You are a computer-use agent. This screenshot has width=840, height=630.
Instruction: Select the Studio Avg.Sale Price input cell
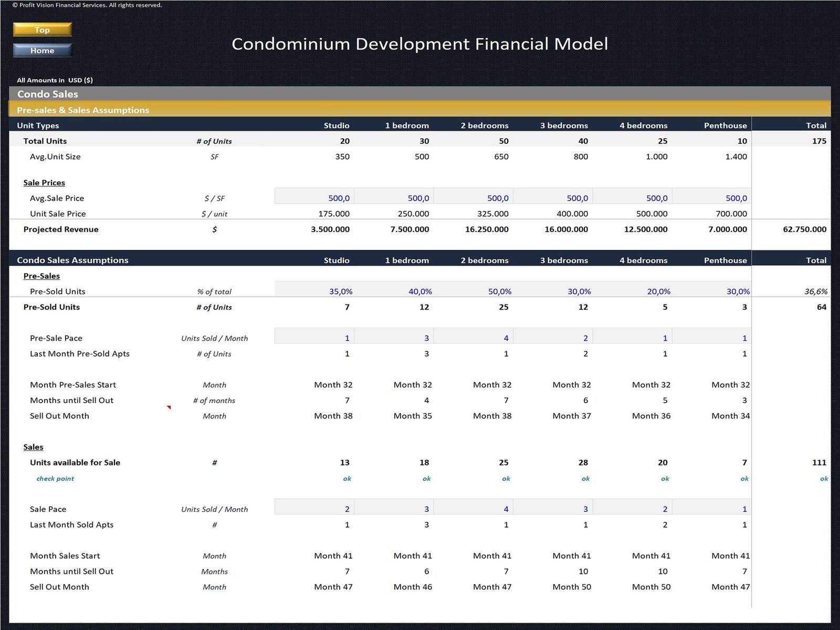[x=314, y=198]
